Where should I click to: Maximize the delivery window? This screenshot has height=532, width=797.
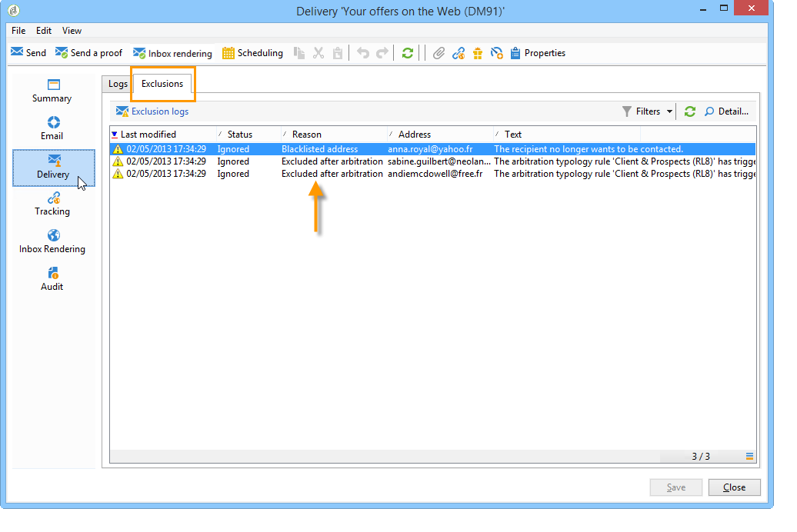click(x=724, y=8)
